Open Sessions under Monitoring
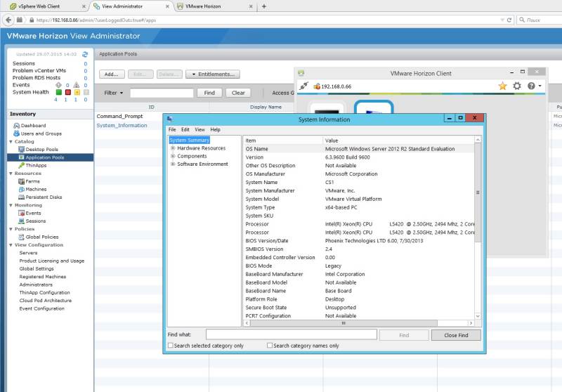Image resolution: width=562 pixels, height=392 pixels. click(36, 221)
